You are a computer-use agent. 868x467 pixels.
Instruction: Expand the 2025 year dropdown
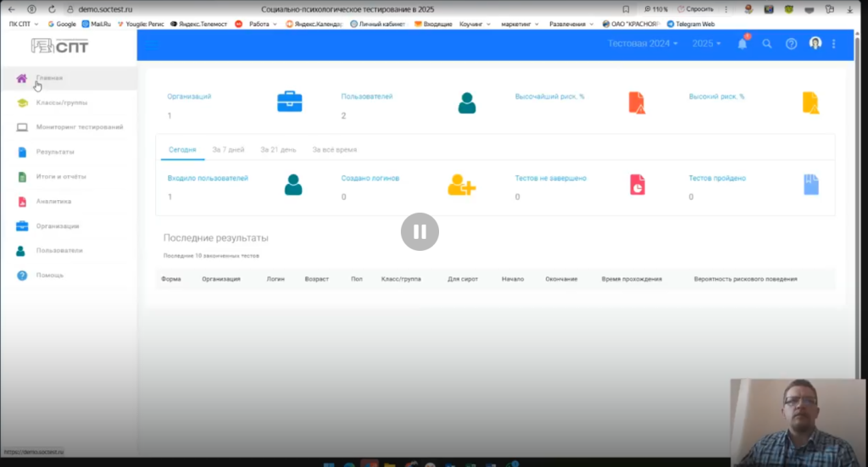pos(706,43)
